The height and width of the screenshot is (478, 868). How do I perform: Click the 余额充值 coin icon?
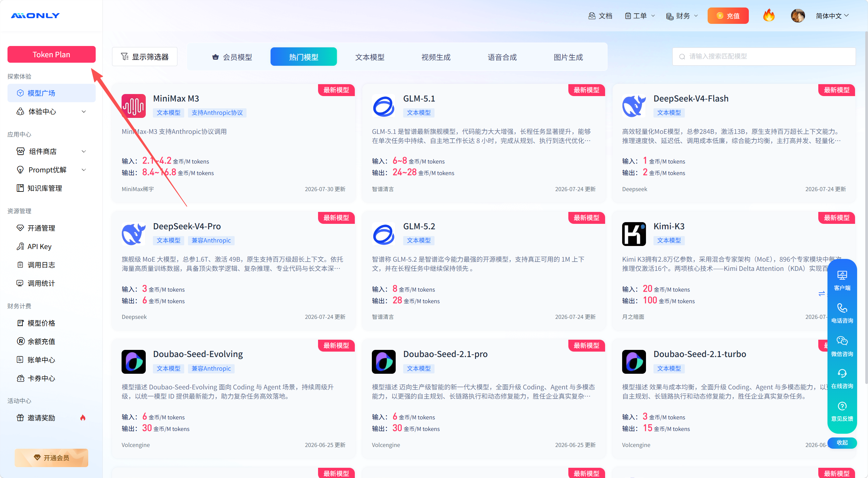coord(20,341)
